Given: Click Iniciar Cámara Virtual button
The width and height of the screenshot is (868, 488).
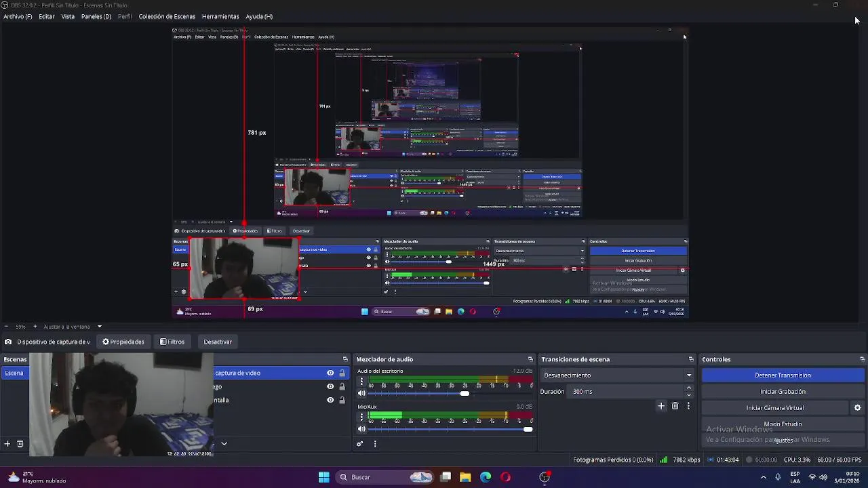Looking at the screenshot, I should 775,407.
